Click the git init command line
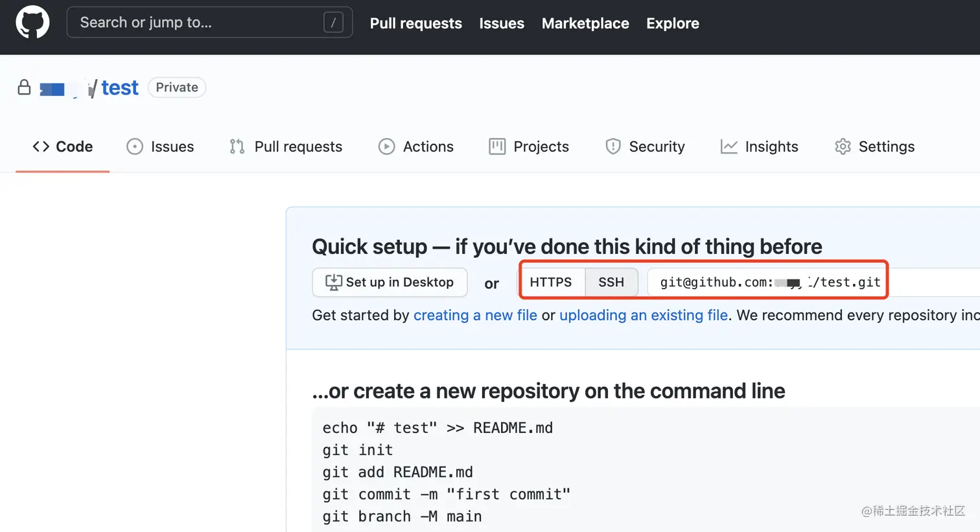 [358, 450]
